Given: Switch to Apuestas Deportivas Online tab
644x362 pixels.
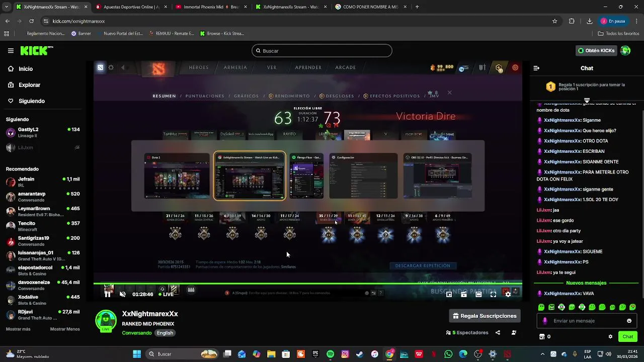Looking at the screenshot, I should tap(131, 7).
